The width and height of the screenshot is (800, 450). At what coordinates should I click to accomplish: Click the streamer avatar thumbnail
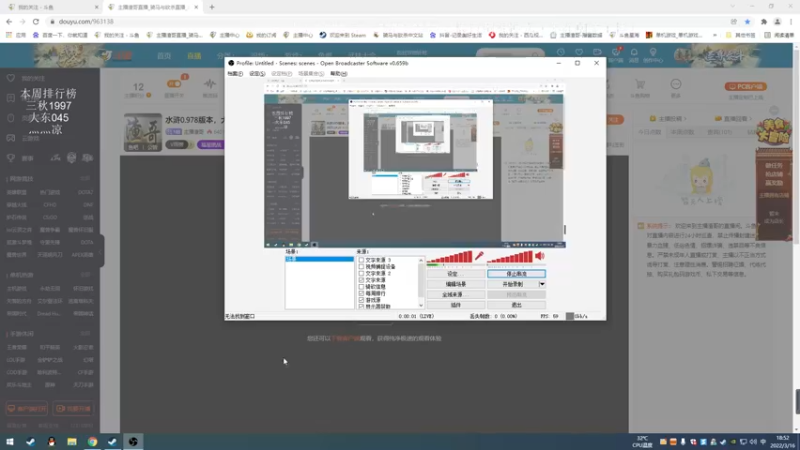(x=143, y=132)
